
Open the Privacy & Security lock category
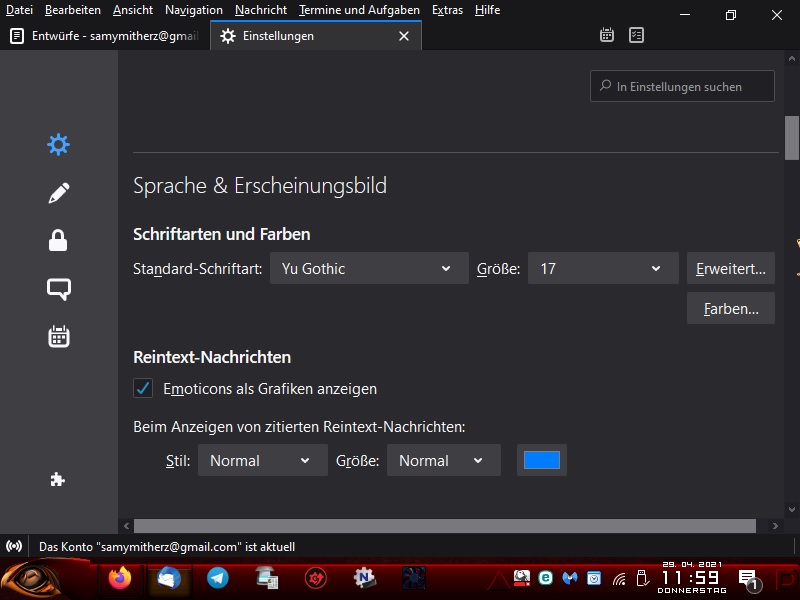coord(59,241)
